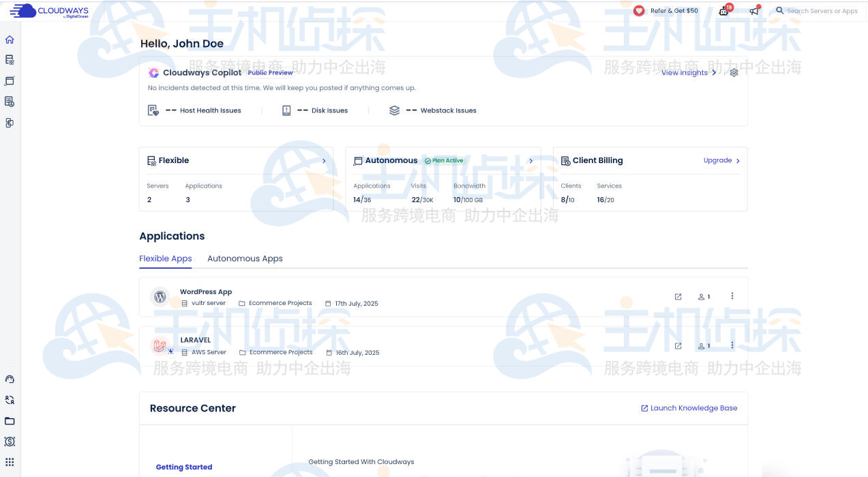Open WordPress App three-dot menu

tap(732, 295)
